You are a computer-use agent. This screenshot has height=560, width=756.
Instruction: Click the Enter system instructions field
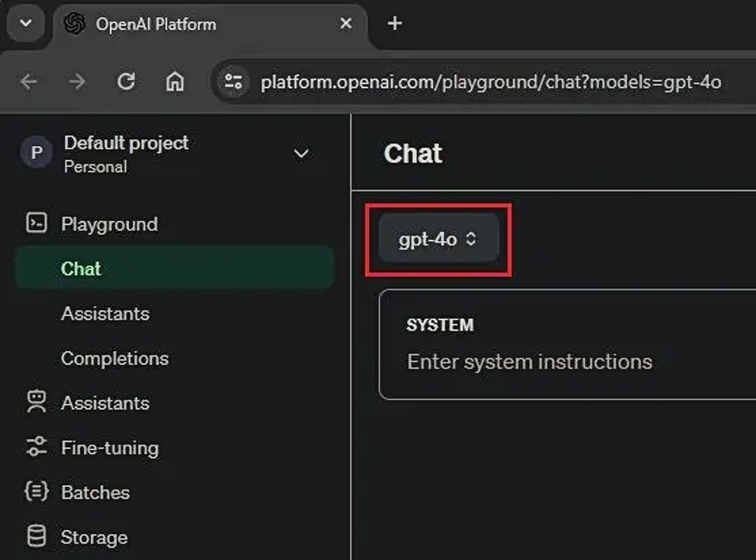[530, 362]
